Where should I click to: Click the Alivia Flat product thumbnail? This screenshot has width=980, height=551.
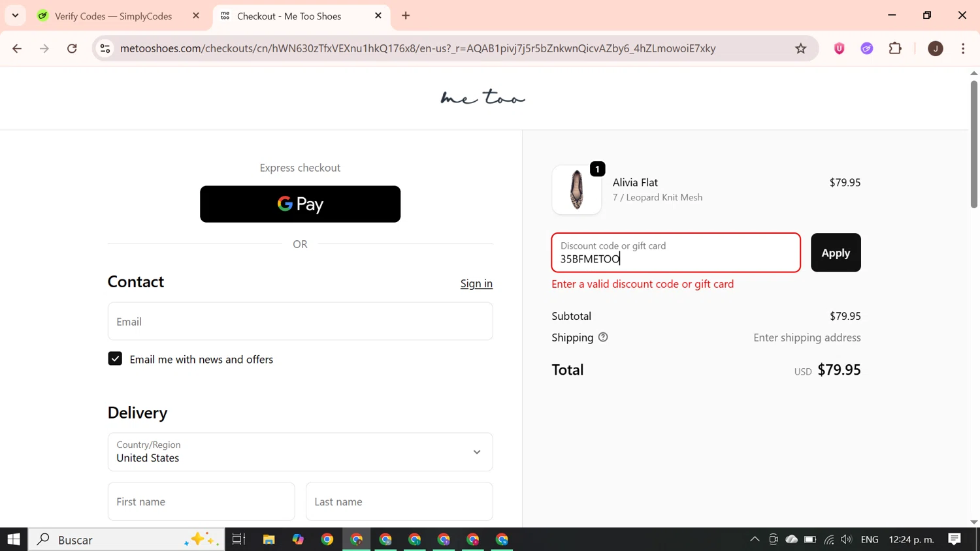point(576,189)
